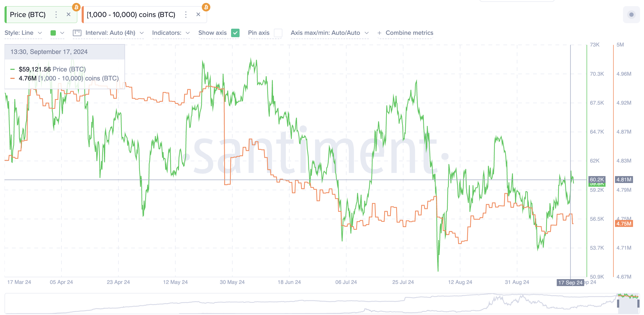
Task: Click Bitcoin badge on the coins metric tab
Action: click(206, 7)
